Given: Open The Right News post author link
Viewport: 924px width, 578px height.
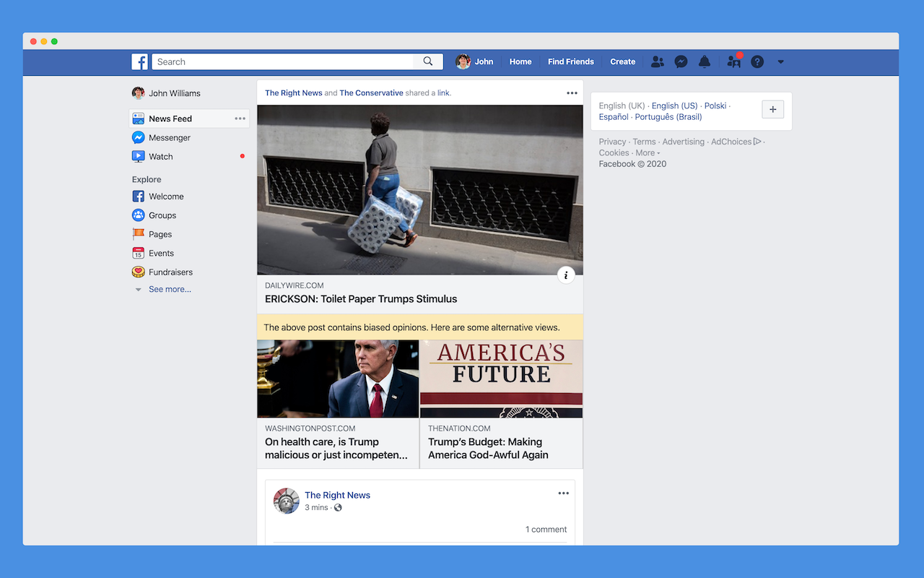Looking at the screenshot, I should (x=337, y=495).
